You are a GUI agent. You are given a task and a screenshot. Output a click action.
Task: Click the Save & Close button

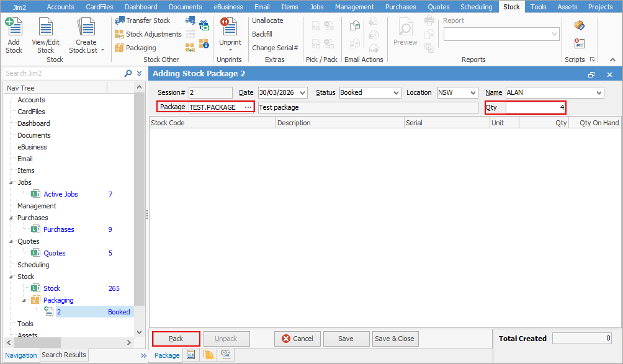pos(395,339)
